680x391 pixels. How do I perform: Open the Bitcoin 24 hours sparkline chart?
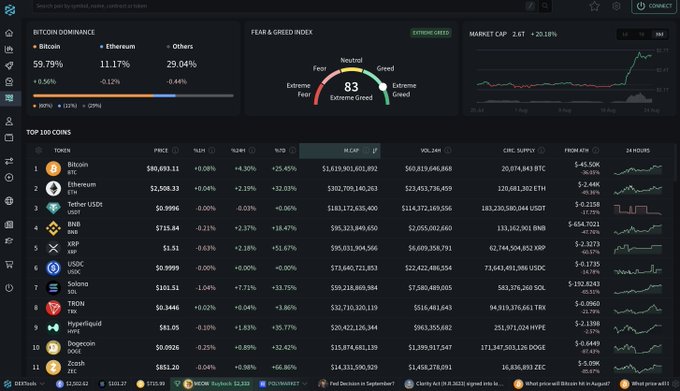pos(638,169)
